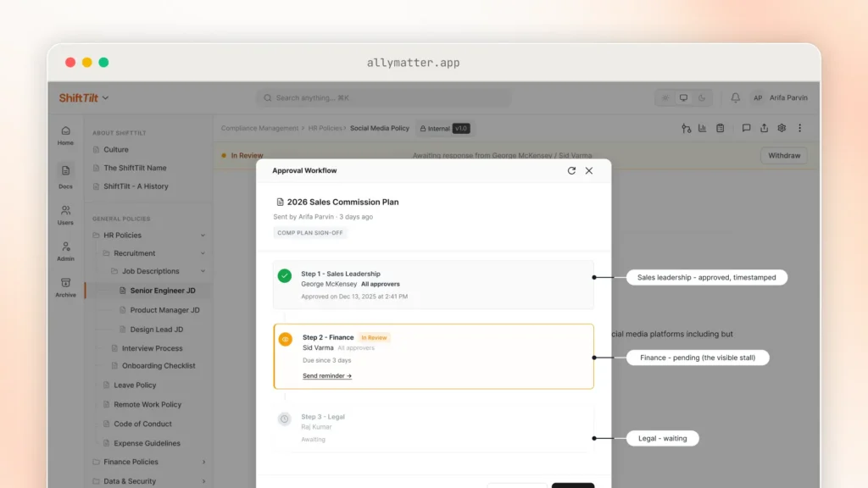This screenshot has width=868, height=488.
Task: Open the Users section in sidebar
Action: pyautogui.click(x=65, y=215)
